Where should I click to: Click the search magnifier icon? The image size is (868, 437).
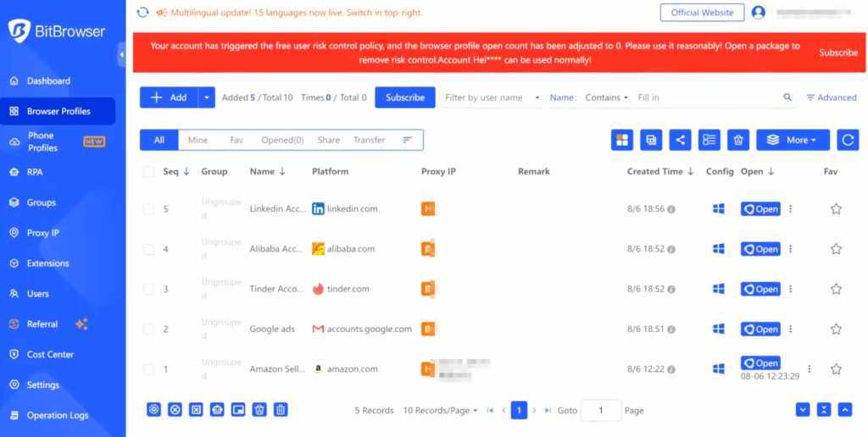tap(787, 97)
